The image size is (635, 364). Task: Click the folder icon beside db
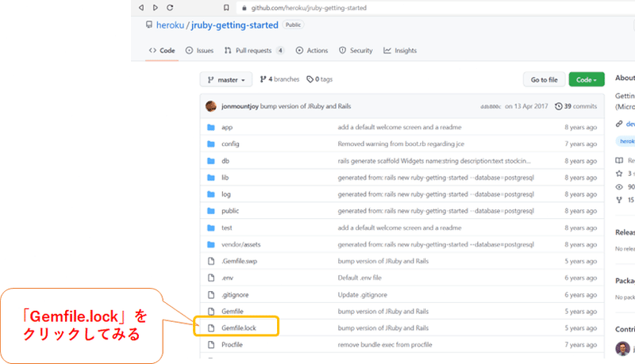tap(211, 161)
